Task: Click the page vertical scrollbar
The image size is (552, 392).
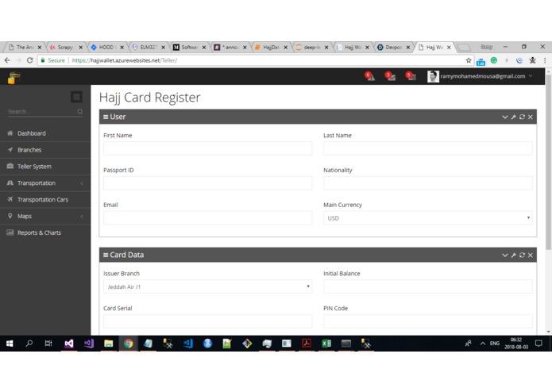Action: [x=549, y=162]
